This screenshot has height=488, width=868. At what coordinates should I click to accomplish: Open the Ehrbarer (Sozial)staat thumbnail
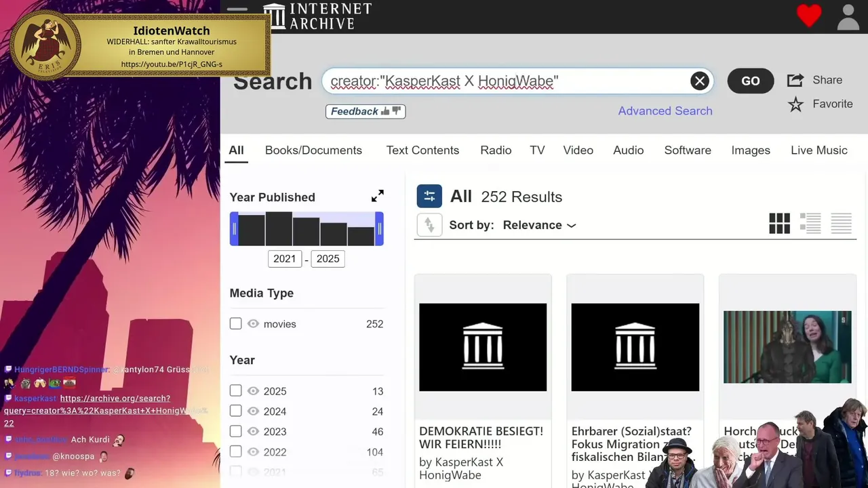(635, 347)
